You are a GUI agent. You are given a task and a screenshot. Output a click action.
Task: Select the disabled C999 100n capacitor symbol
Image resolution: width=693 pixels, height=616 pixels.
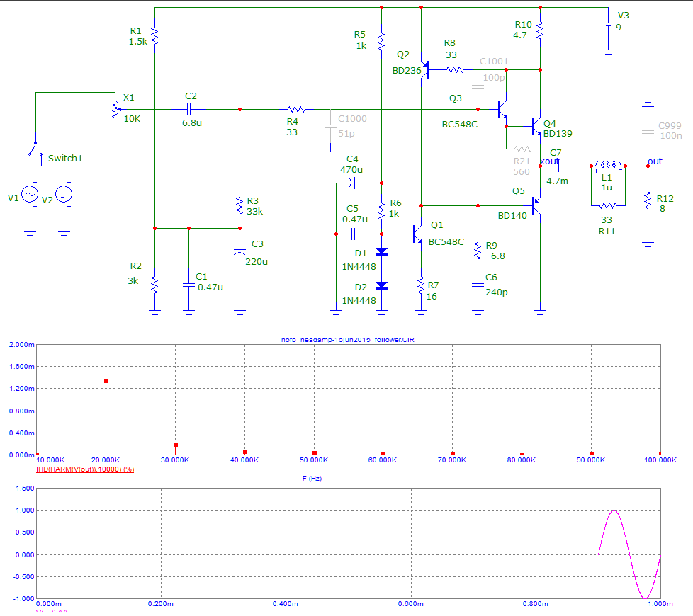click(648, 132)
